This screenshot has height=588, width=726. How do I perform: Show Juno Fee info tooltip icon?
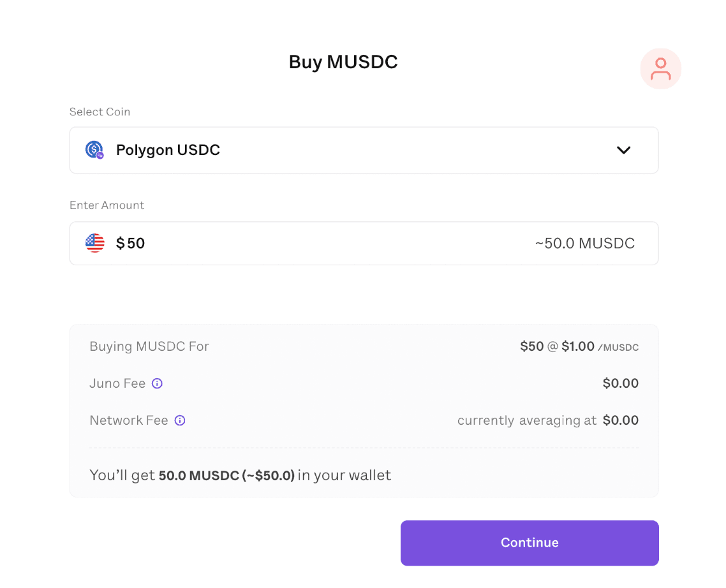[x=157, y=383]
